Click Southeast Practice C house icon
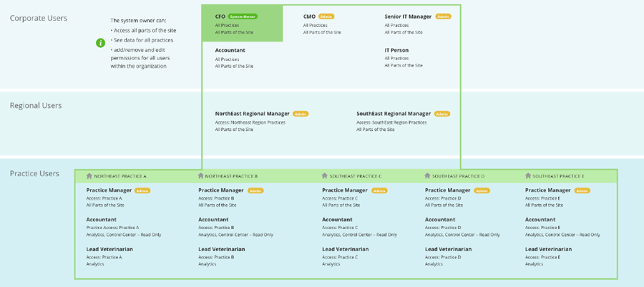 pyautogui.click(x=325, y=176)
